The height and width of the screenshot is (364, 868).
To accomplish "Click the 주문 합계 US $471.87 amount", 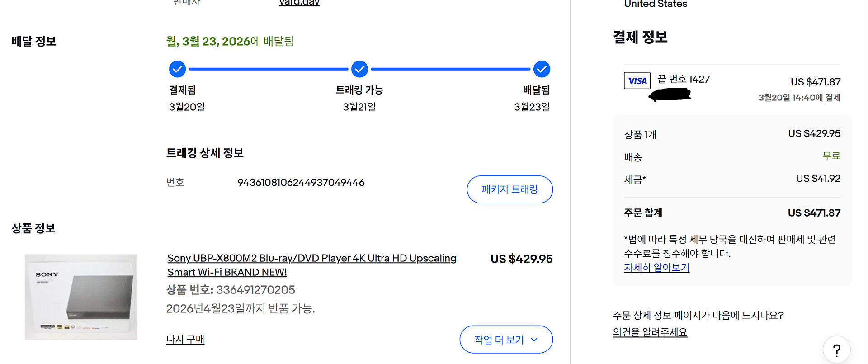I will coord(814,213).
